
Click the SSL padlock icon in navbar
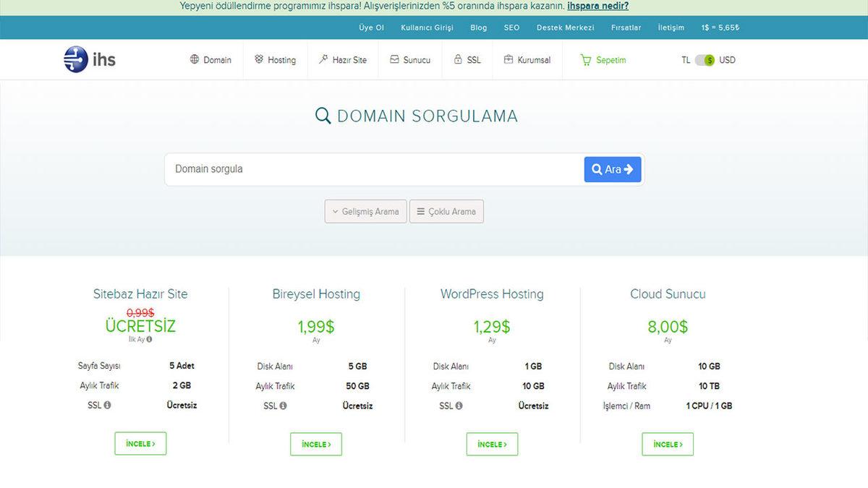(458, 60)
